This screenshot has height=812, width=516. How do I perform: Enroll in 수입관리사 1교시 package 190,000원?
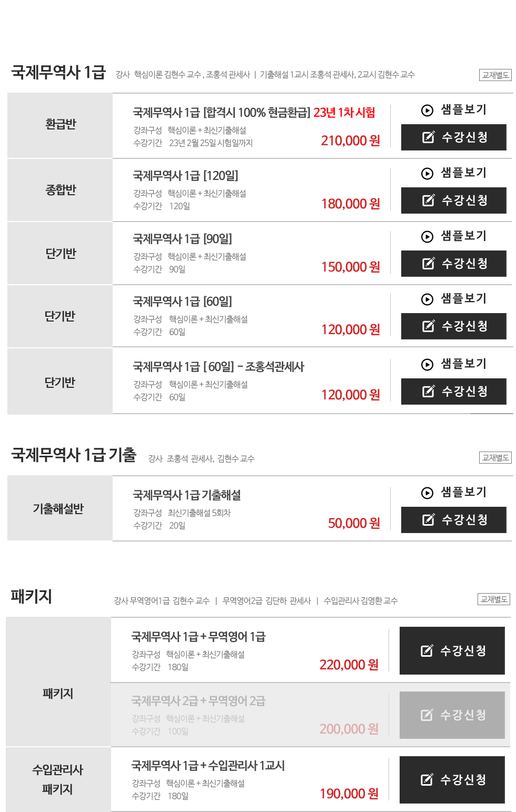452,780
